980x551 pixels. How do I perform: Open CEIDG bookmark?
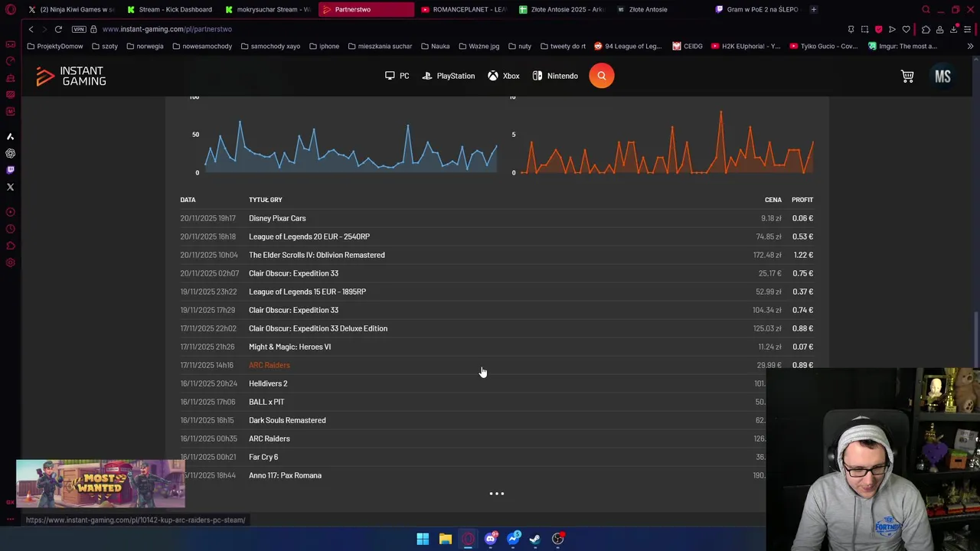688,46
